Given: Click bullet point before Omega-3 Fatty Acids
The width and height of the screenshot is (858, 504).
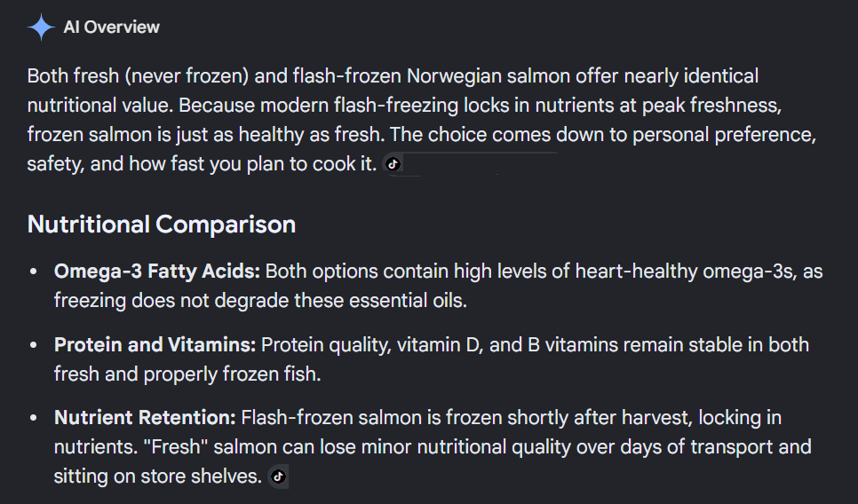Looking at the screenshot, I should point(34,272).
